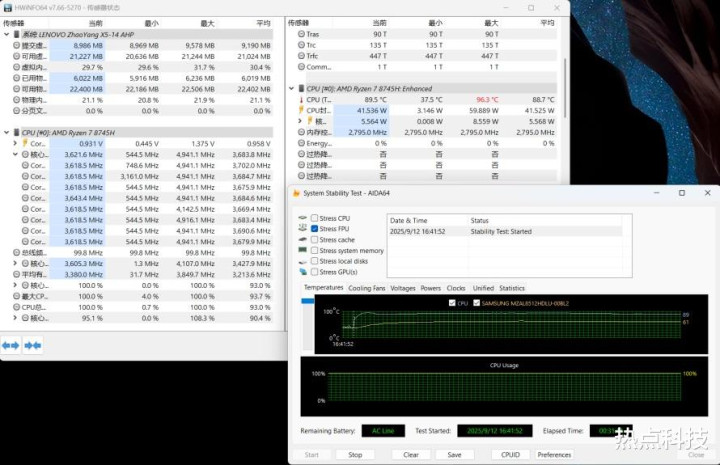
Task: Uncheck the Stress FPU option
Action: pos(315,229)
